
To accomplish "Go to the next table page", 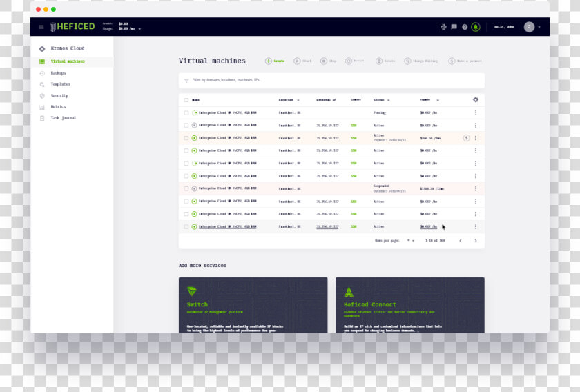I will pyautogui.click(x=475, y=241).
